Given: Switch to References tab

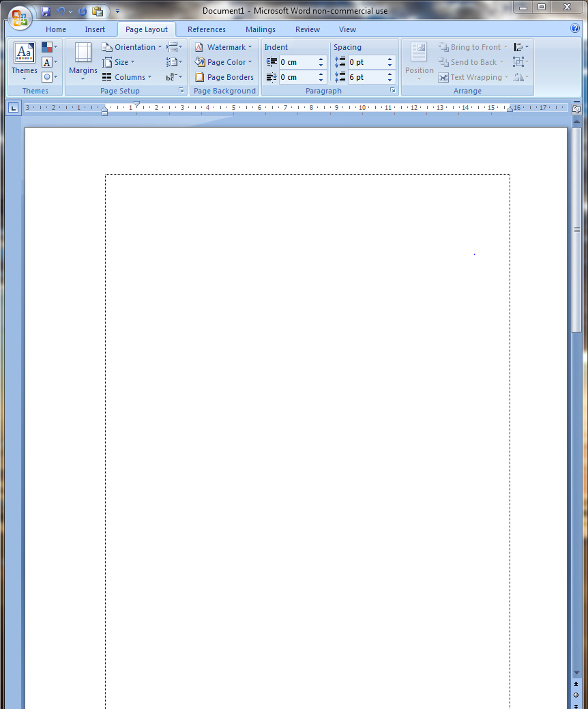Looking at the screenshot, I should pyautogui.click(x=207, y=29).
